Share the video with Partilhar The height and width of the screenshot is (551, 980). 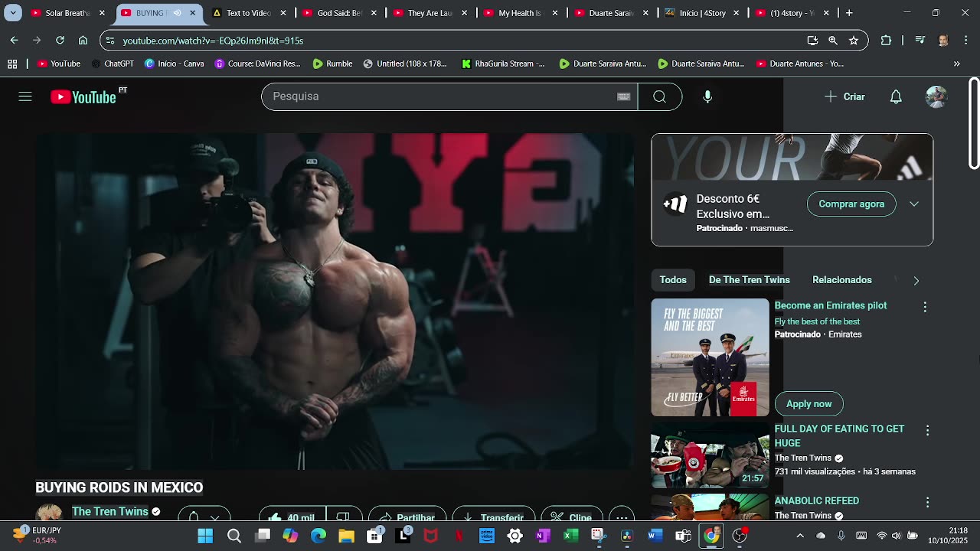407,517
